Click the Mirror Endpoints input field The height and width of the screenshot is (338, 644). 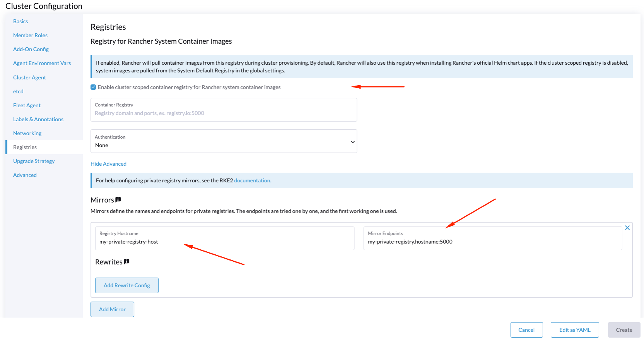click(493, 238)
